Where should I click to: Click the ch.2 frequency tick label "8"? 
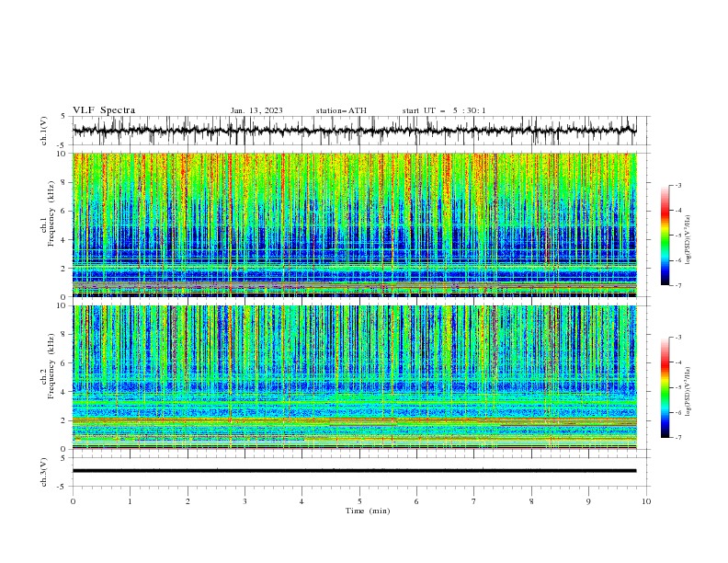pyautogui.click(x=64, y=335)
